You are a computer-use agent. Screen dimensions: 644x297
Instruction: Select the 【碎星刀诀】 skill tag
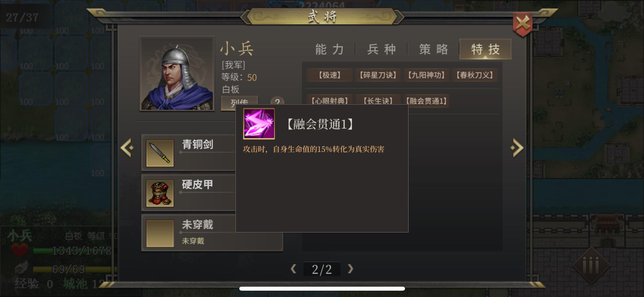[378, 75]
